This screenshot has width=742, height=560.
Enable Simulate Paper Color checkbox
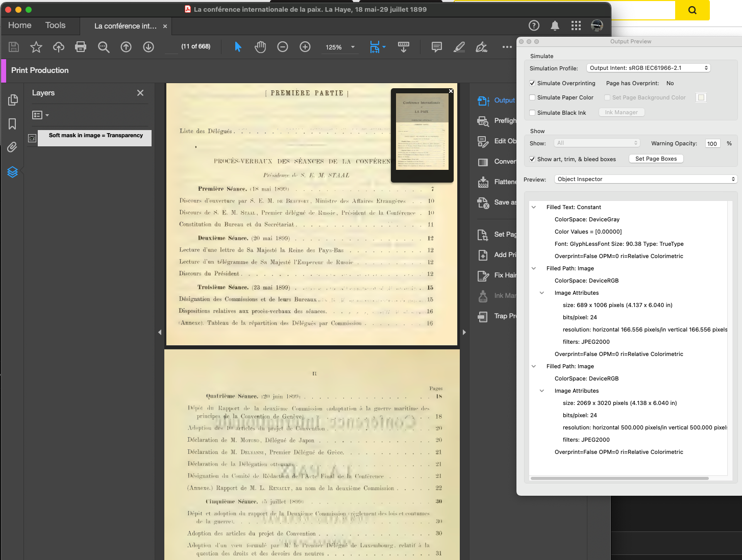click(532, 97)
